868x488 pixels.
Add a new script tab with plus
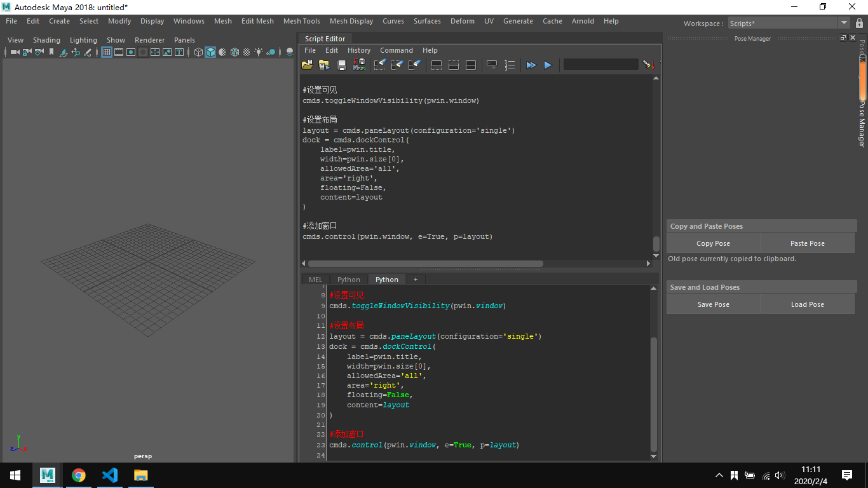click(x=416, y=280)
